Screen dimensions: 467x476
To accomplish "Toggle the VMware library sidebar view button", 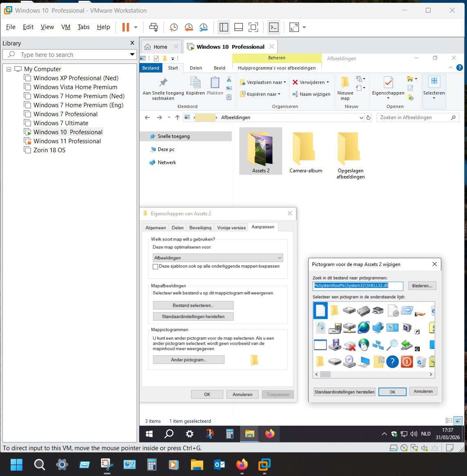I will (224, 27).
